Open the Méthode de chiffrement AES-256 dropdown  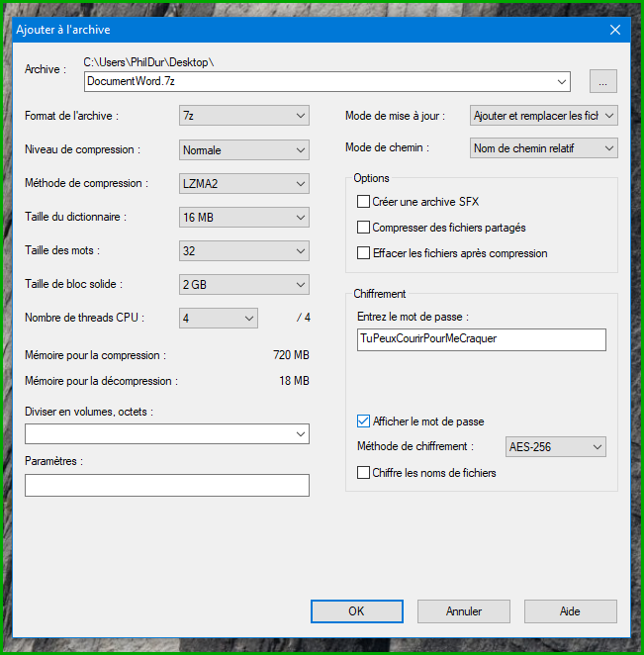555,447
